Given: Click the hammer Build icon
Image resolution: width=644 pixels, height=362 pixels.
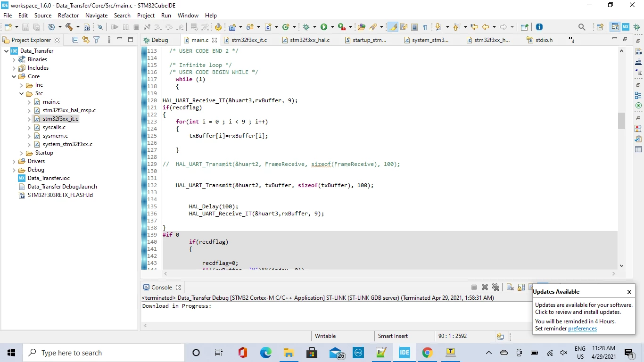Looking at the screenshot, I should coord(69,27).
